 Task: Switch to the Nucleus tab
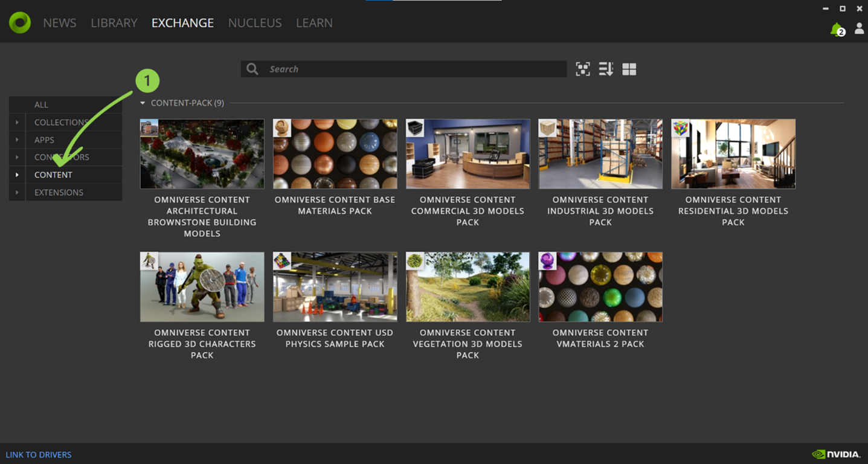click(x=255, y=23)
